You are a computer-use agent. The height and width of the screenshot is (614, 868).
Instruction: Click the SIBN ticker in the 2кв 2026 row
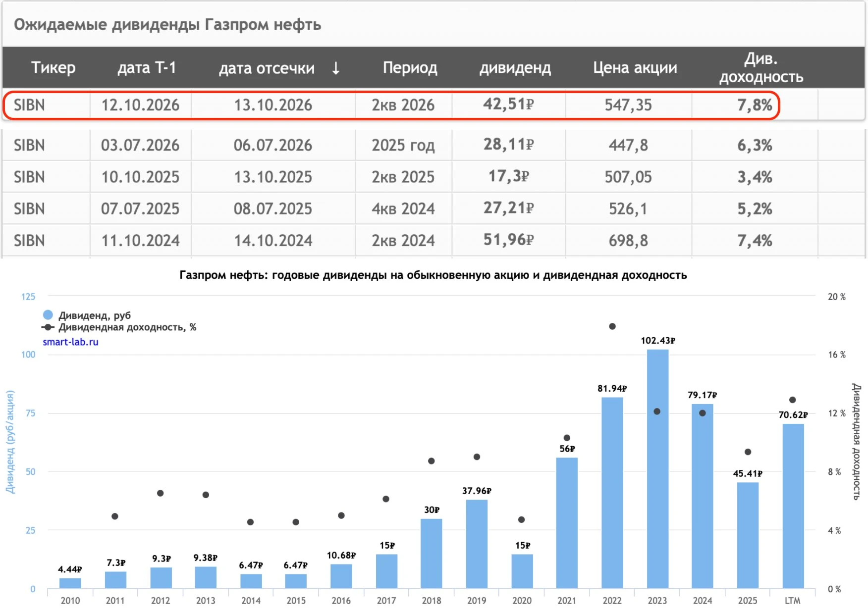[x=29, y=105]
